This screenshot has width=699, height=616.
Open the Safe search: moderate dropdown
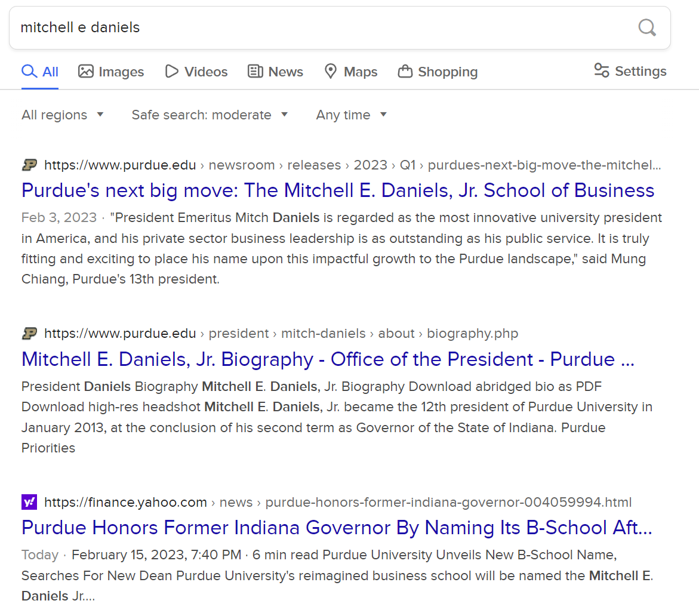click(x=210, y=115)
